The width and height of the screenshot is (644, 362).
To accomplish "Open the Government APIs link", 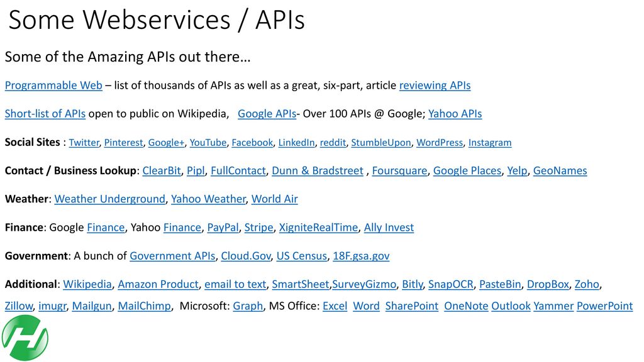I will 172,256.
